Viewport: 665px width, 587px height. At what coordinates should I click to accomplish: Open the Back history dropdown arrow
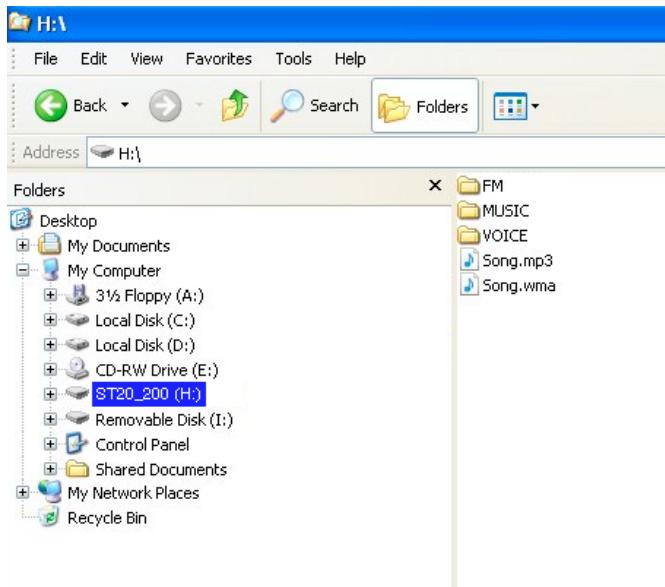125,106
